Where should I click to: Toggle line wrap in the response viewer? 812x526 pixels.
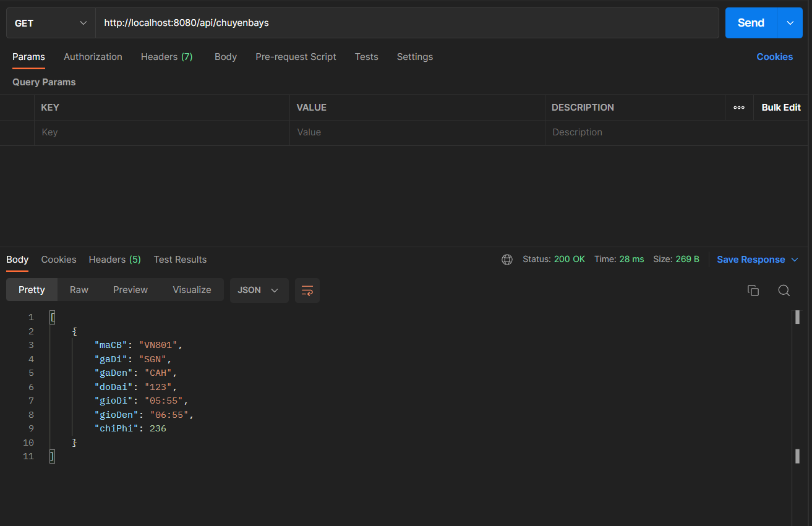[307, 291]
